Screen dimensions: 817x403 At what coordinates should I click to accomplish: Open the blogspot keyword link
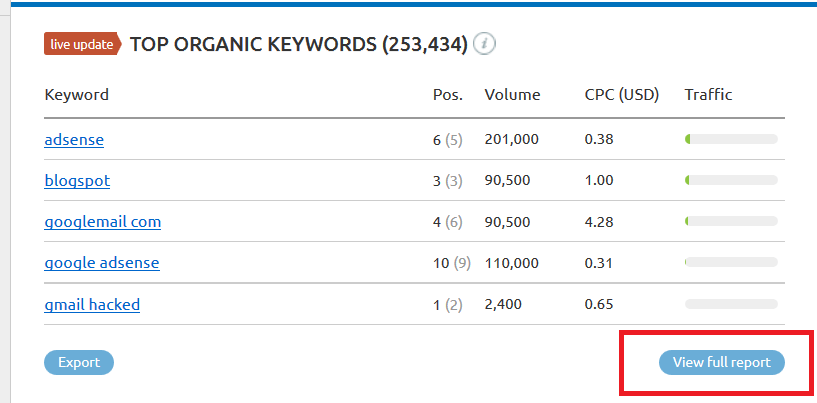click(77, 180)
